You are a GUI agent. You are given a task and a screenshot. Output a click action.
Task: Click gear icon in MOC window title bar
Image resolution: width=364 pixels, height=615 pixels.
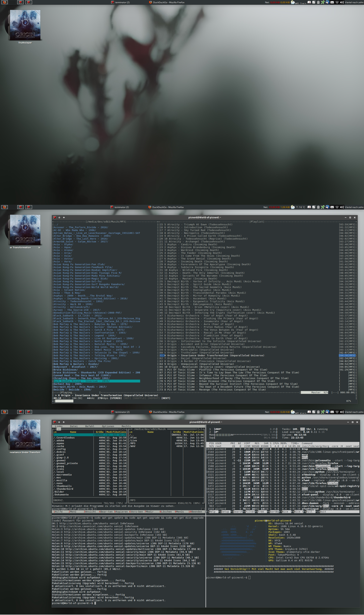tap(59, 218)
